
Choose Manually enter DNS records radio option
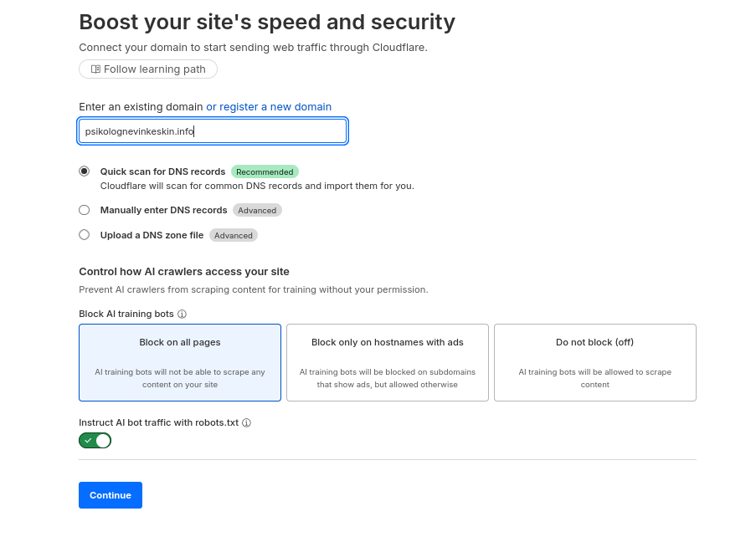point(85,210)
